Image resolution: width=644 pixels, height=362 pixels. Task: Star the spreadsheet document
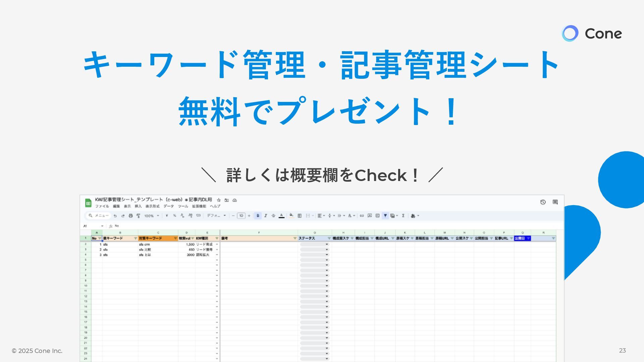click(x=219, y=200)
